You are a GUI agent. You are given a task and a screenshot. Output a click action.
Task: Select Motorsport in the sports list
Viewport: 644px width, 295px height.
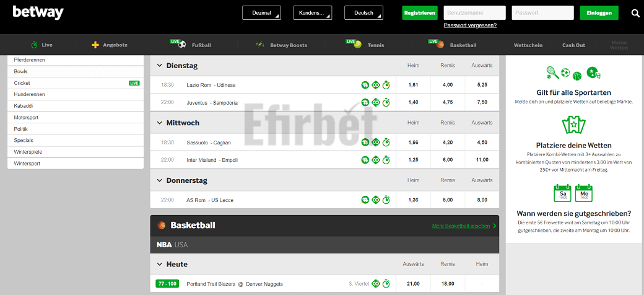point(76,118)
